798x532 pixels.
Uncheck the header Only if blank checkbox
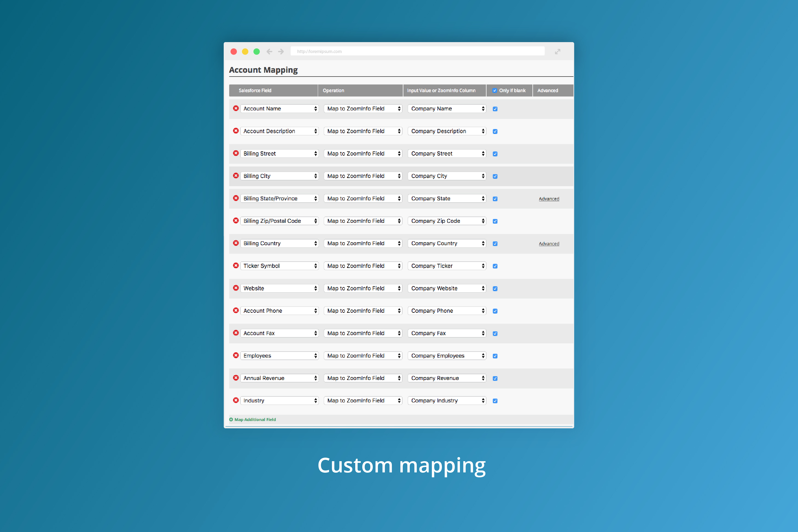(x=495, y=90)
